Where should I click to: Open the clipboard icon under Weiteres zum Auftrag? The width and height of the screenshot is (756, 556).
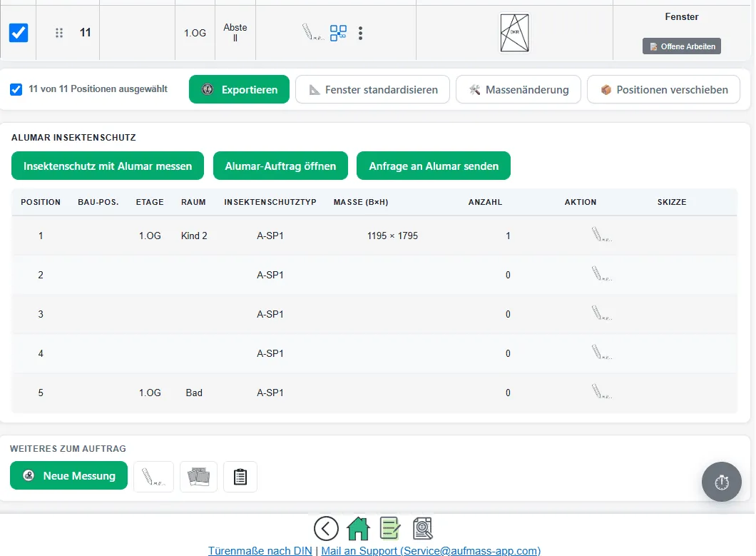[240, 477]
